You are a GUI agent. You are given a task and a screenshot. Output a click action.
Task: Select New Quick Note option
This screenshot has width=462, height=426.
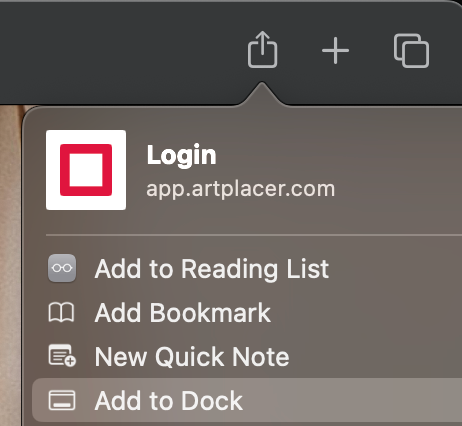point(247,357)
